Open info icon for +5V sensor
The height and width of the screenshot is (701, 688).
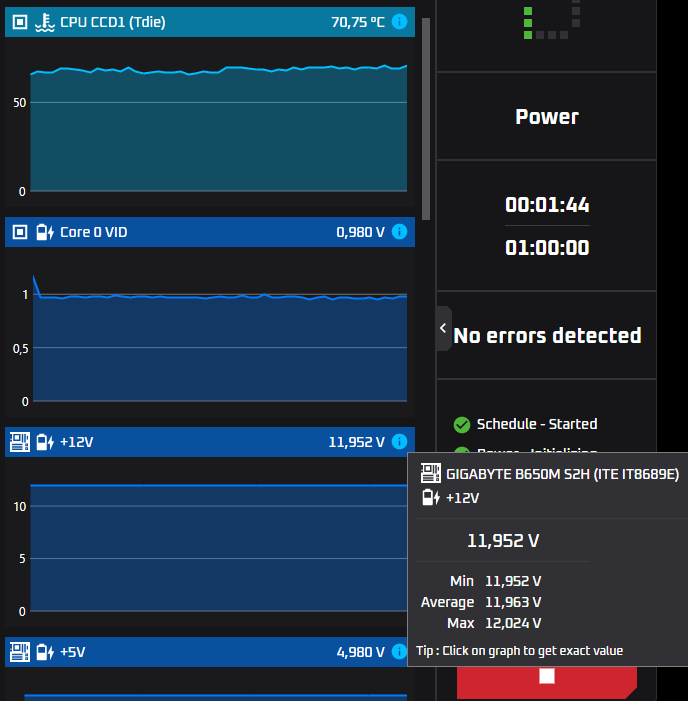click(399, 652)
